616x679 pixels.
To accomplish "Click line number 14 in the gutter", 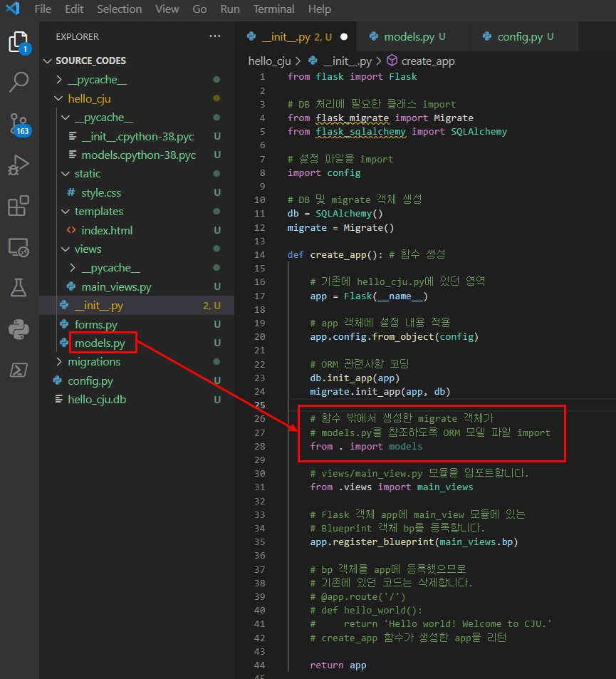I will coord(260,254).
